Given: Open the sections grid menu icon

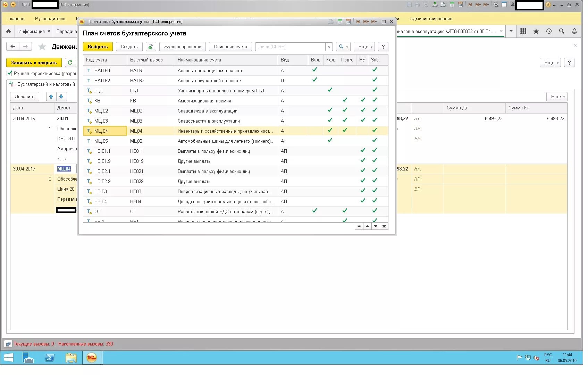Looking at the screenshot, I should pos(523,31).
